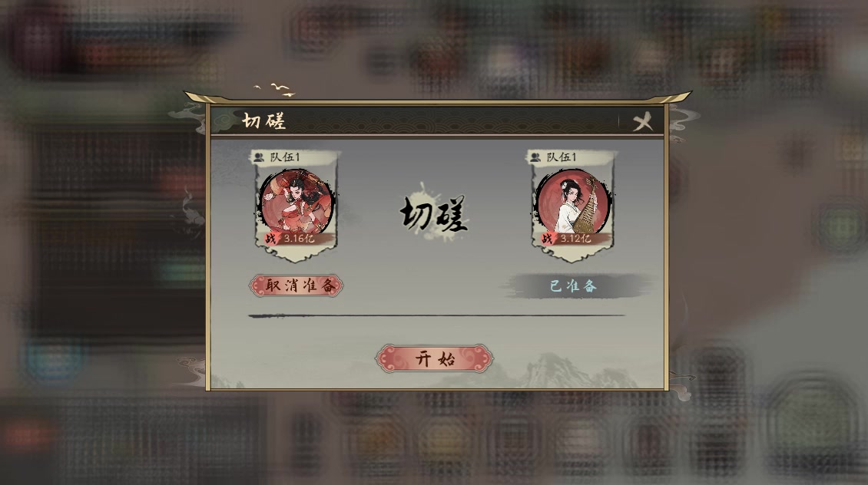Close the 切磋 dialog with the X
868x485 pixels.
click(x=642, y=122)
